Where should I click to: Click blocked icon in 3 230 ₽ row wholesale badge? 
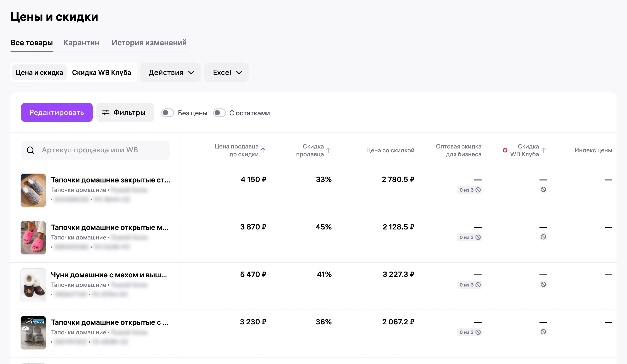[478, 332]
